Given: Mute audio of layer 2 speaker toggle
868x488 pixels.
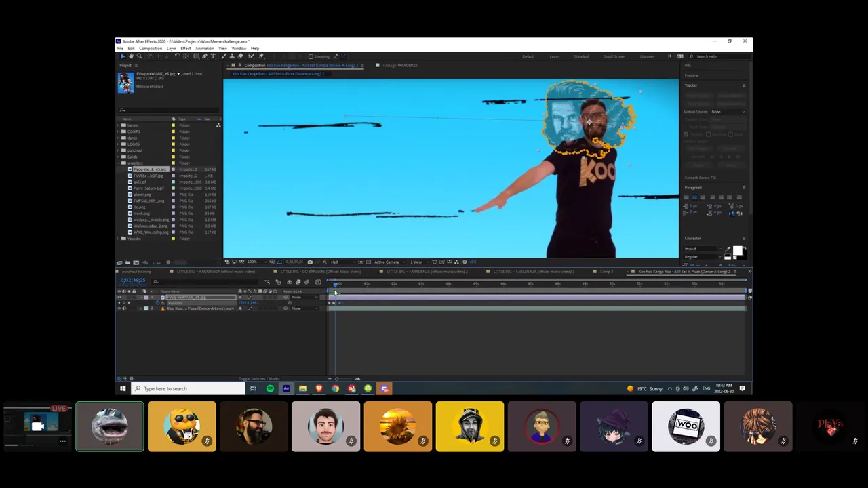Looking at the screenshot, I should click(x=124, y=308).
